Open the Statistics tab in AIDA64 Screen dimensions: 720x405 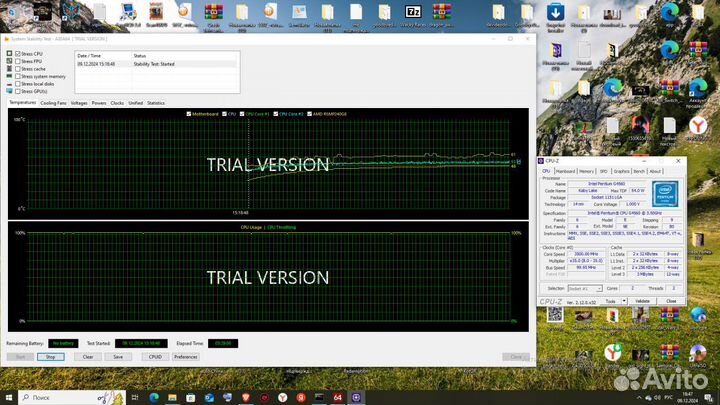(156, 103)
